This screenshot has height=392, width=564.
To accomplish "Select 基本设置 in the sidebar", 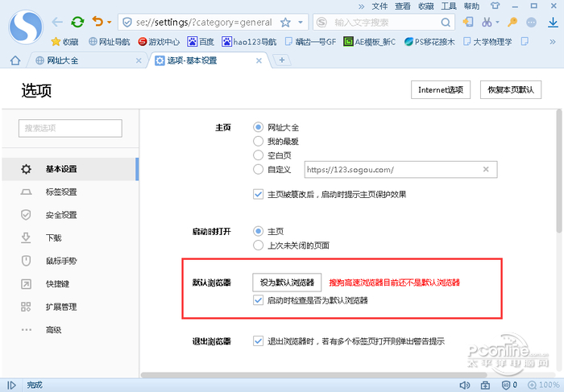I will [70, 169].
